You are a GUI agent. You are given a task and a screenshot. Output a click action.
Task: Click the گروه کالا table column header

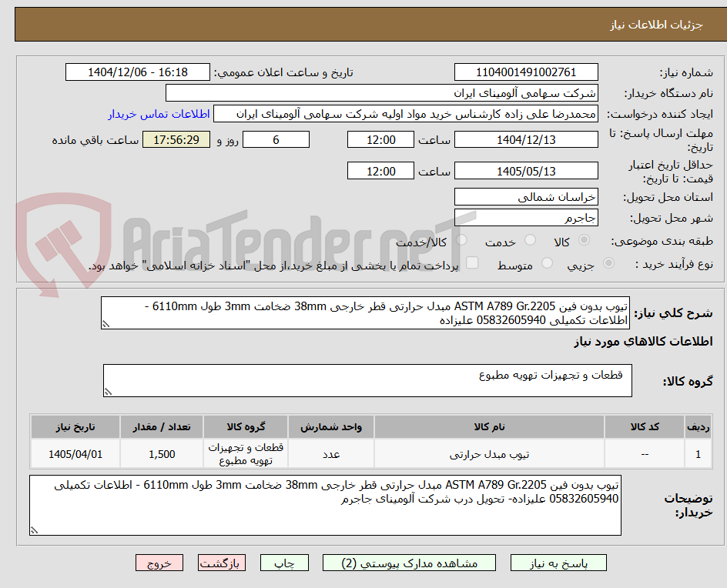(246, 426)
